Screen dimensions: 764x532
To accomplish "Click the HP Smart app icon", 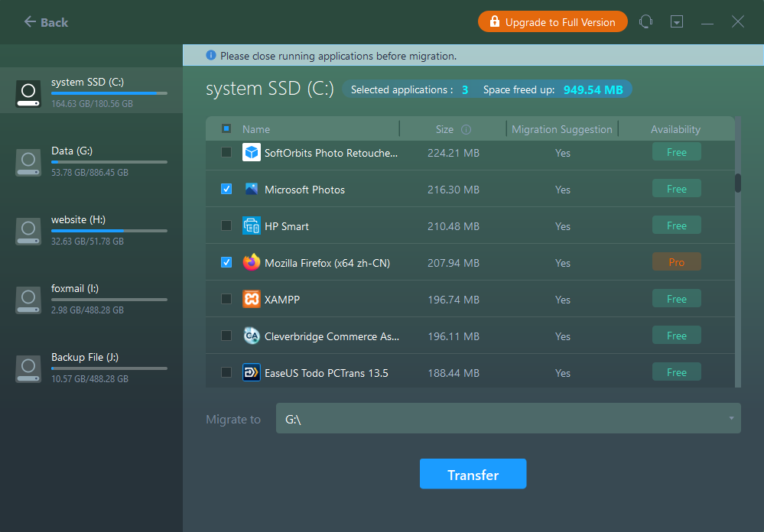I will click(x=252, y=226).
